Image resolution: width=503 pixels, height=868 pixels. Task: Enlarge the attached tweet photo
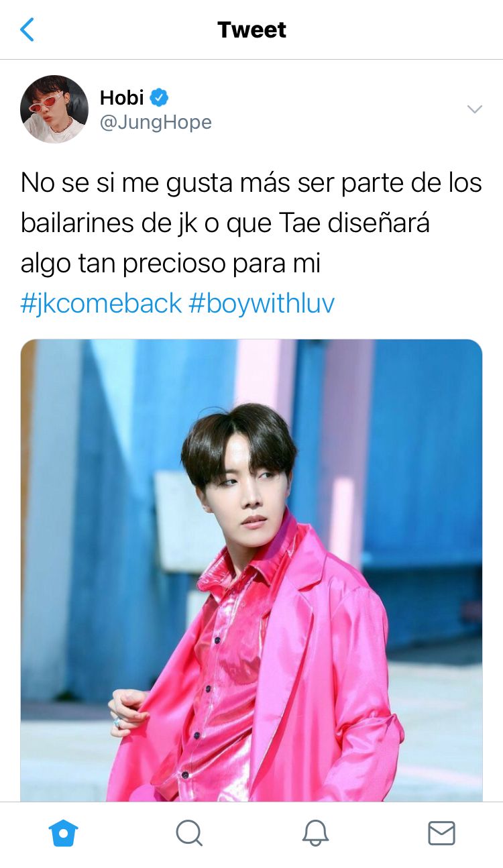(251, 570)
